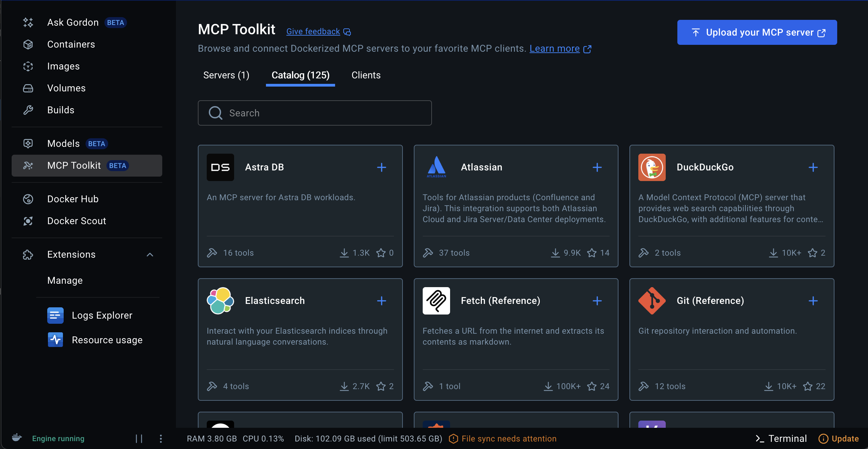Click the MCP Toolkit sidebar icon
The width and height of the screenshot is (868, 449).
28,166
